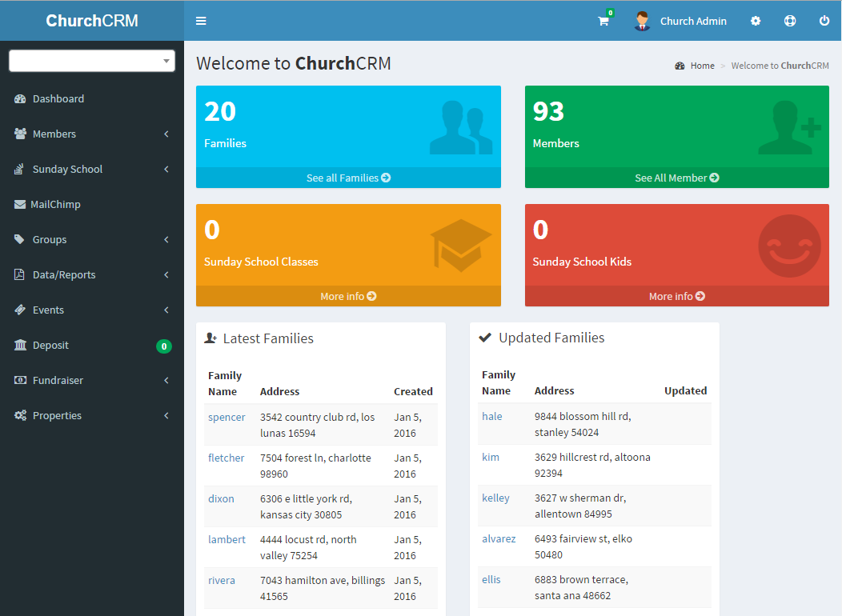This screenshot has width=842, height=616.
Task: Expand the Members menu chevron
Action: 166,134
